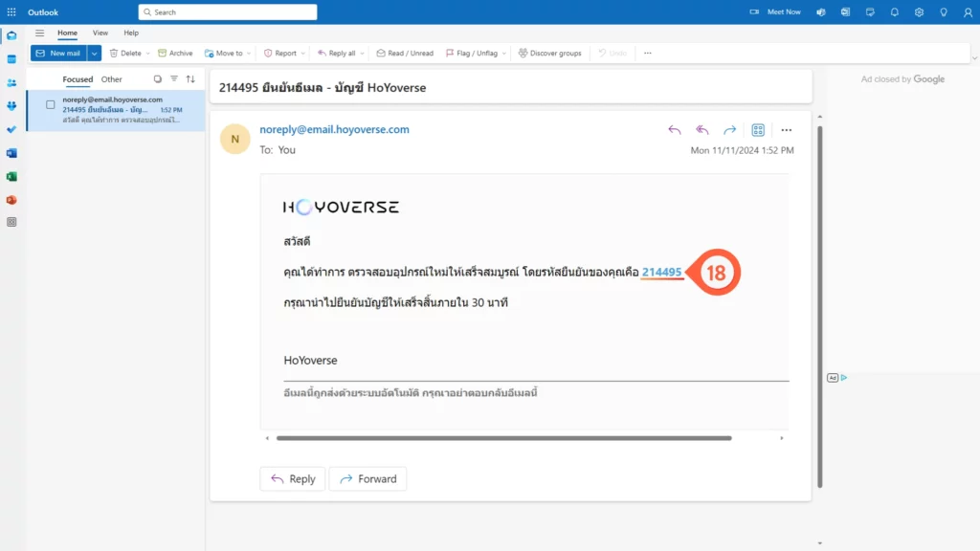980x551 pixels.
Task: Expand the New mail dropdown arrow
Action: 95,54
